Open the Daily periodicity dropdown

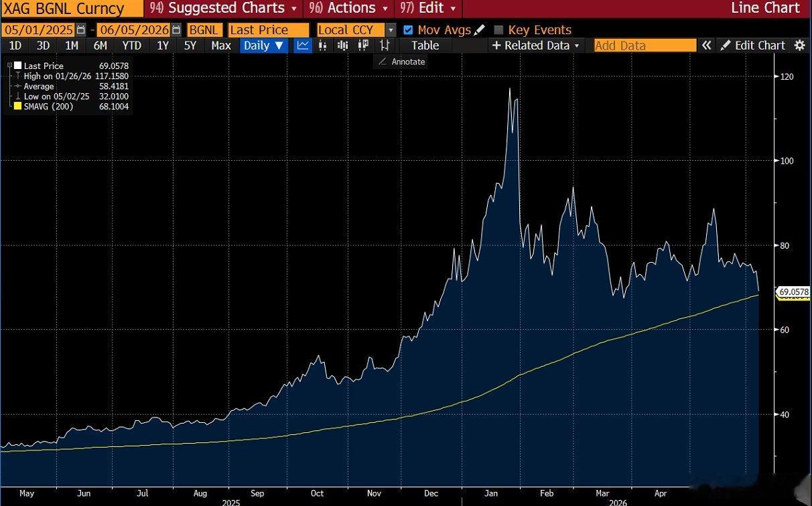click(264, 46)
